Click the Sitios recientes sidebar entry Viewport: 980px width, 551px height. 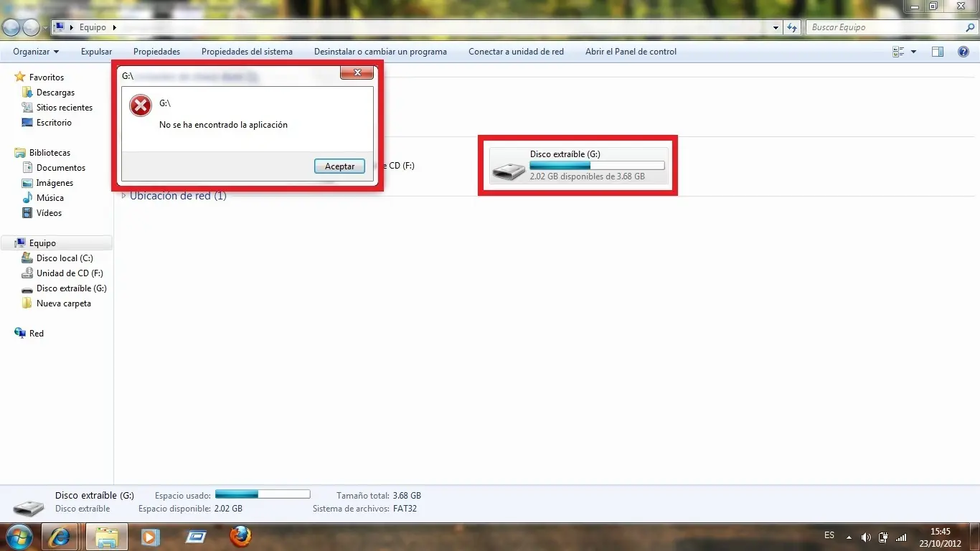coord(65,108)
